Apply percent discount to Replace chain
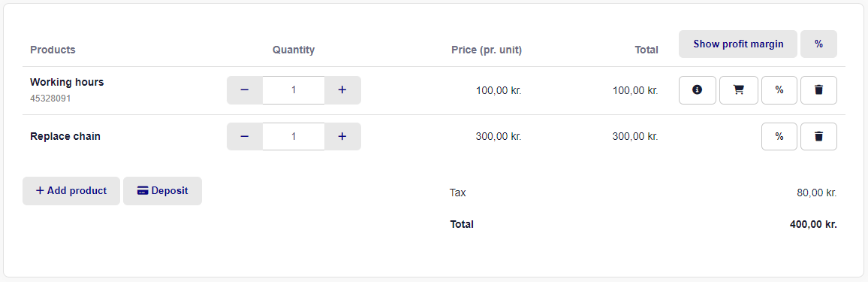The image size is (868, 282). click(x=779, y=136)
